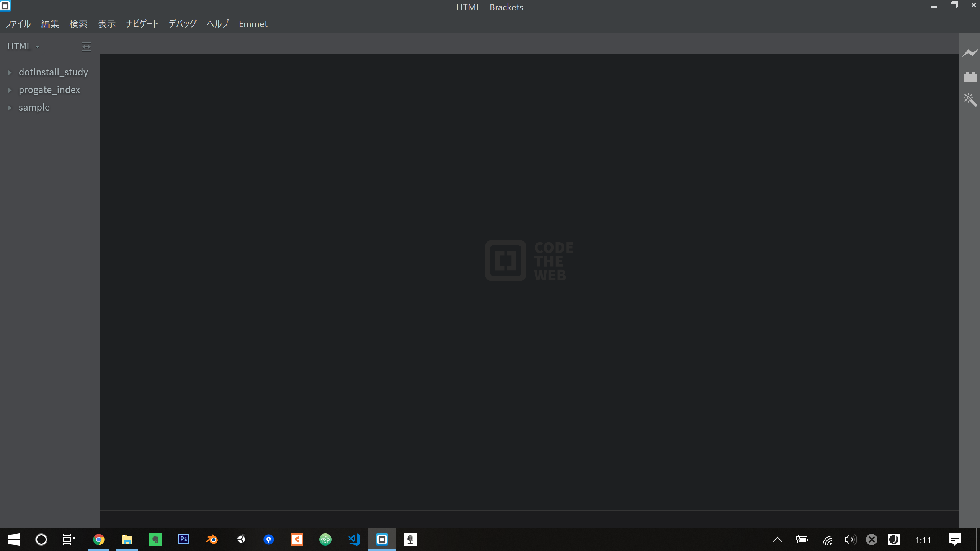Open Atom editor from taskbar
This screenshot has width=980, height=551.
point(325,540)
